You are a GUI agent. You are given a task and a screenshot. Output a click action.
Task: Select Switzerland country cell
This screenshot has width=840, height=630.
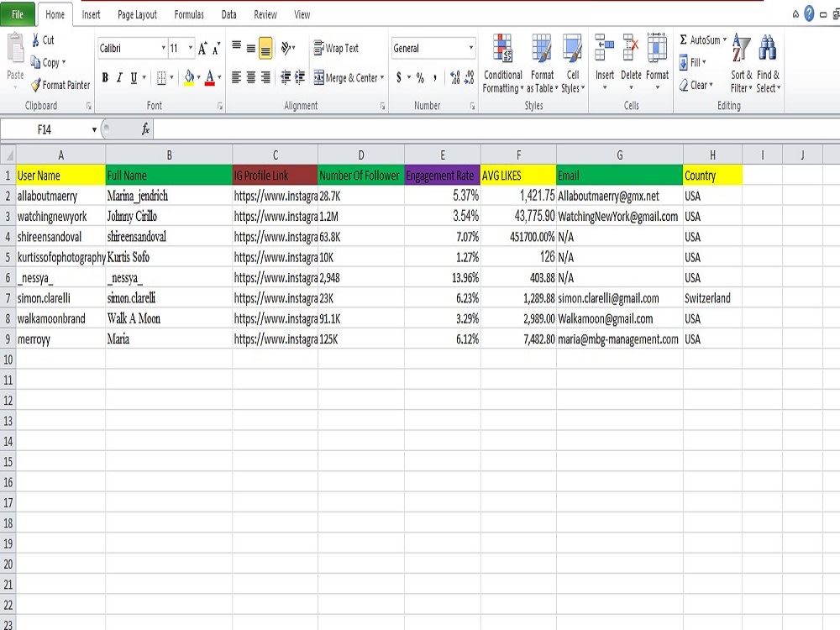(x=712, y=298)
